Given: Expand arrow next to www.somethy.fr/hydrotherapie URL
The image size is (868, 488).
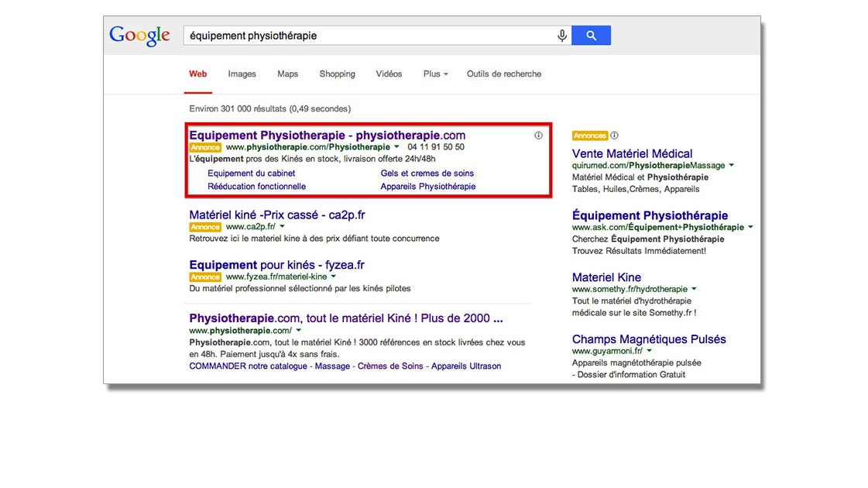Looking at the screenshot, I should tap(694, 289).
